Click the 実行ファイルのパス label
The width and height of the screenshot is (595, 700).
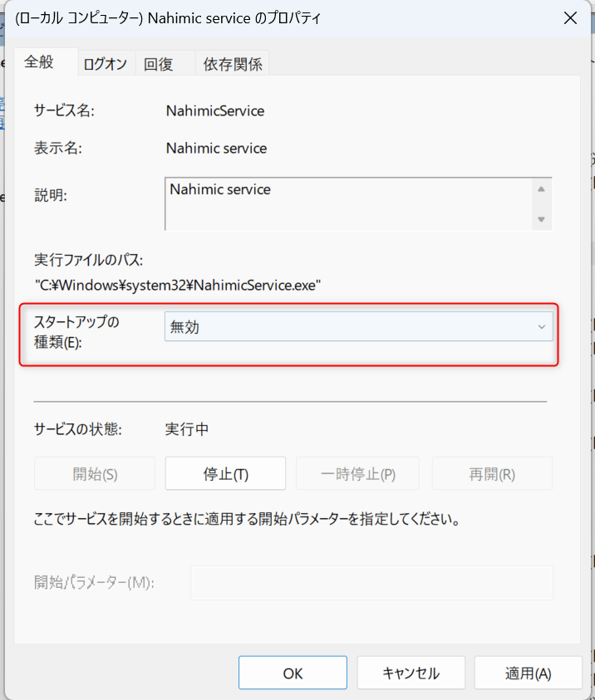pos(88,260)
